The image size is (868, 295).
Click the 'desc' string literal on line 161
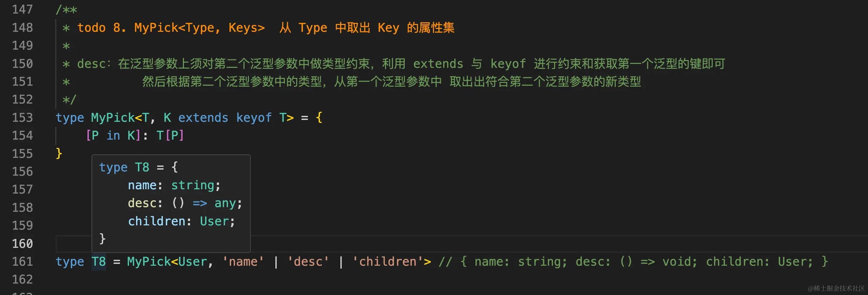pos(308,262)
